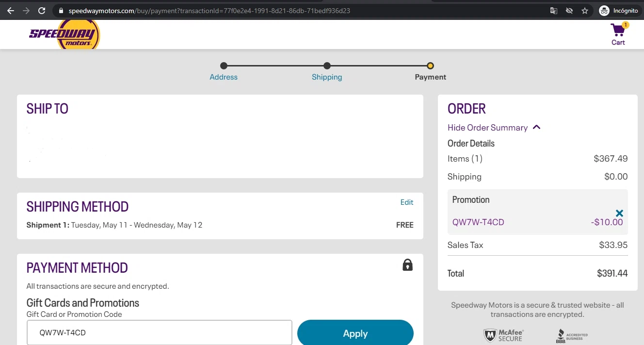Click the blocked tracking eye icon
The width and height of the screenshot is (644, 345).
point(569,11)
